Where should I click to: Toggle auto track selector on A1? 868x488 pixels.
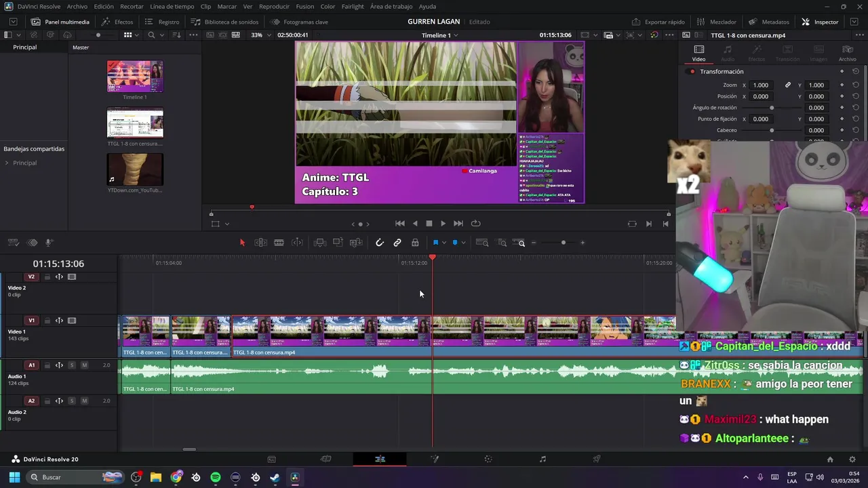coord(59,365)
